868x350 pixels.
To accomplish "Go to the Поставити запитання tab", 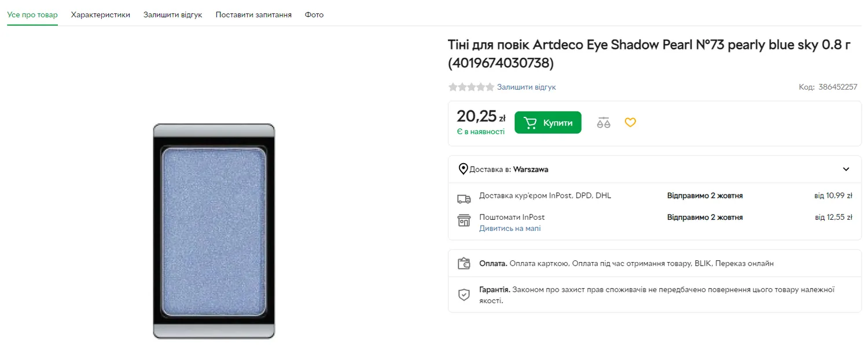I will (x=253, y=14).
